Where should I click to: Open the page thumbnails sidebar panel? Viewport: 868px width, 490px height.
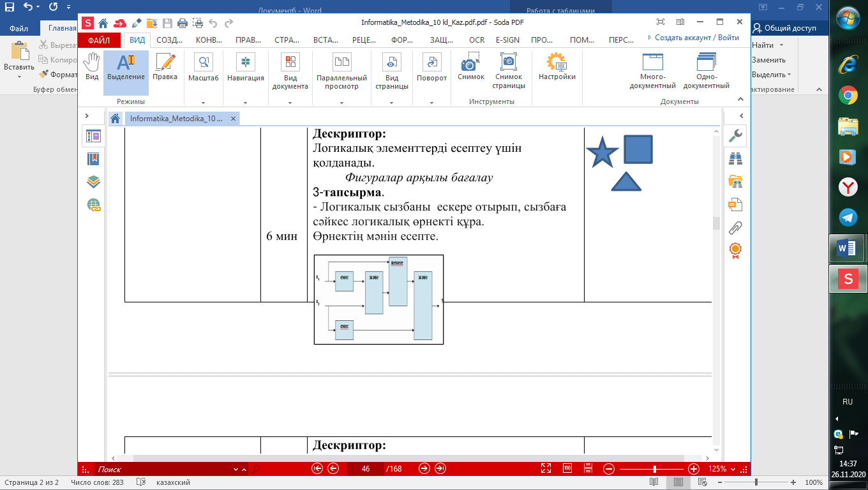pos(94,136)
